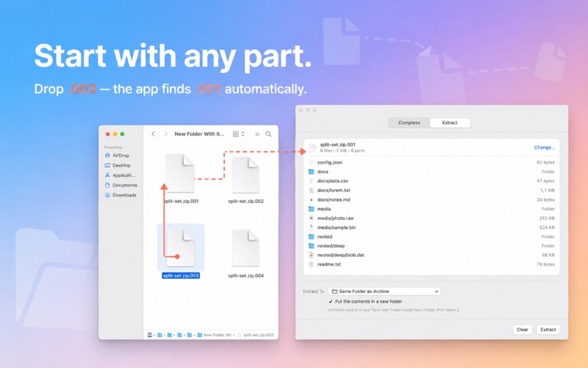The height and width of the screenshot is (368, 588).
Task: Open Applications in Finder sidebar
Action: tap(120, 175)
